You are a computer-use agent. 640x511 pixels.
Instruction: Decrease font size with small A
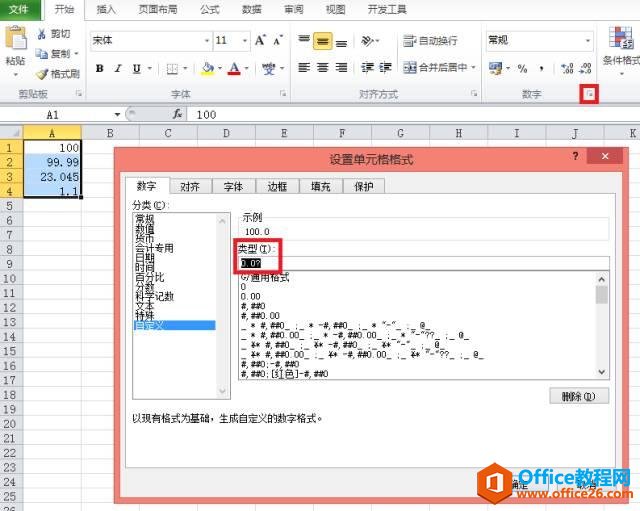[278, 40]
